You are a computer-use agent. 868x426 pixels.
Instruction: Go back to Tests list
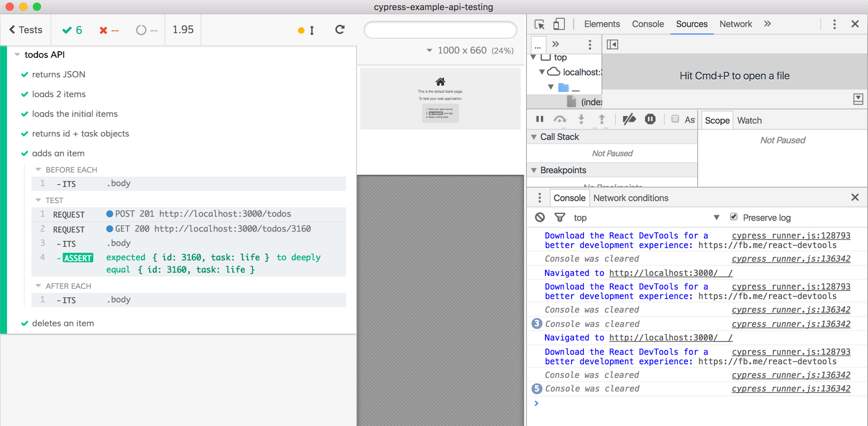coord(26,30)
